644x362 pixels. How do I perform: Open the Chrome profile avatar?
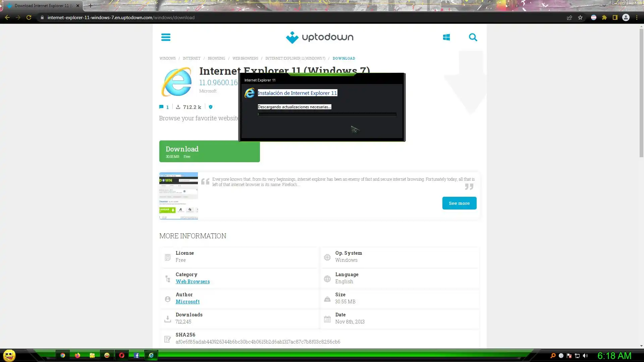tap(626, 17)
